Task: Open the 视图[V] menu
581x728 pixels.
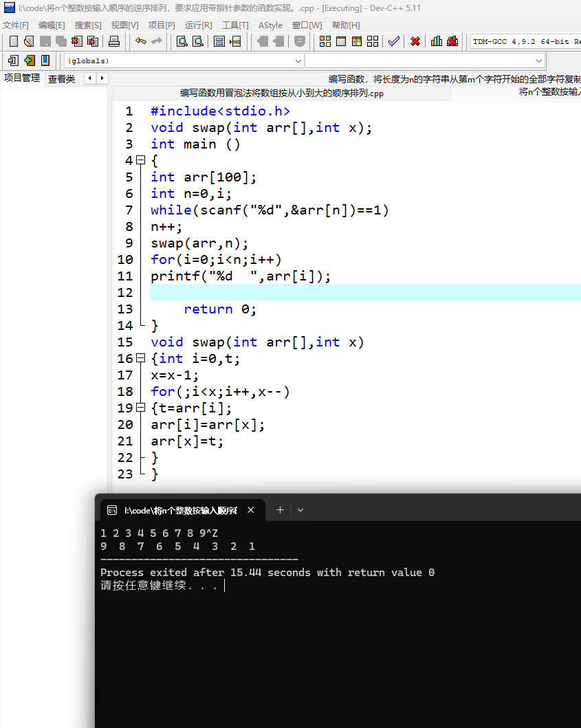Action: [124, 25]
